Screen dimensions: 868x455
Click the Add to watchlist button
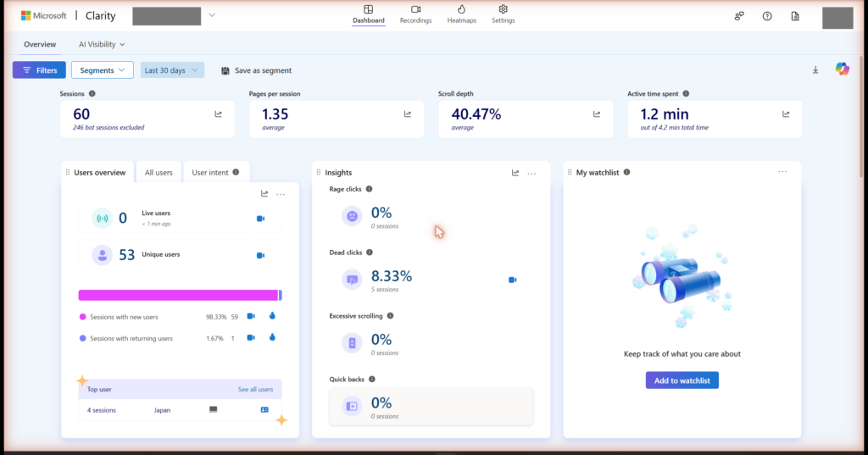[682, 380]
